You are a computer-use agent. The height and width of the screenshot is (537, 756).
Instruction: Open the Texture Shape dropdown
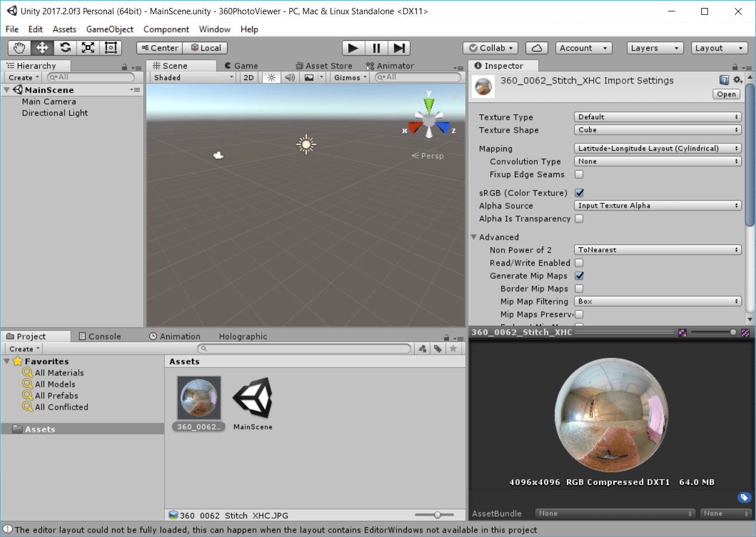pos(657,130)
